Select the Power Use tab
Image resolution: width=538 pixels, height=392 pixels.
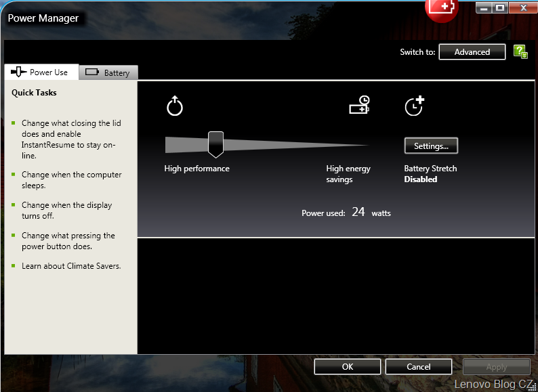(x=41, y=72)
